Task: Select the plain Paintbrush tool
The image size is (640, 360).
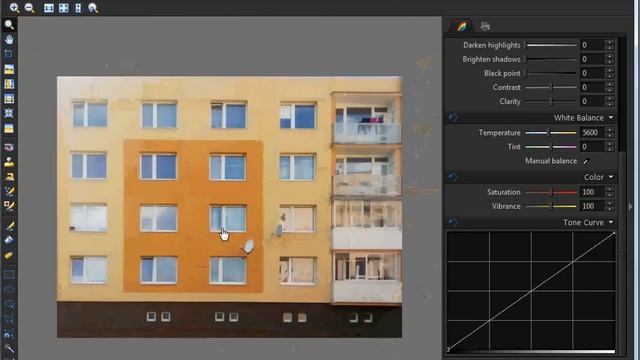Action: coord(9,225)
